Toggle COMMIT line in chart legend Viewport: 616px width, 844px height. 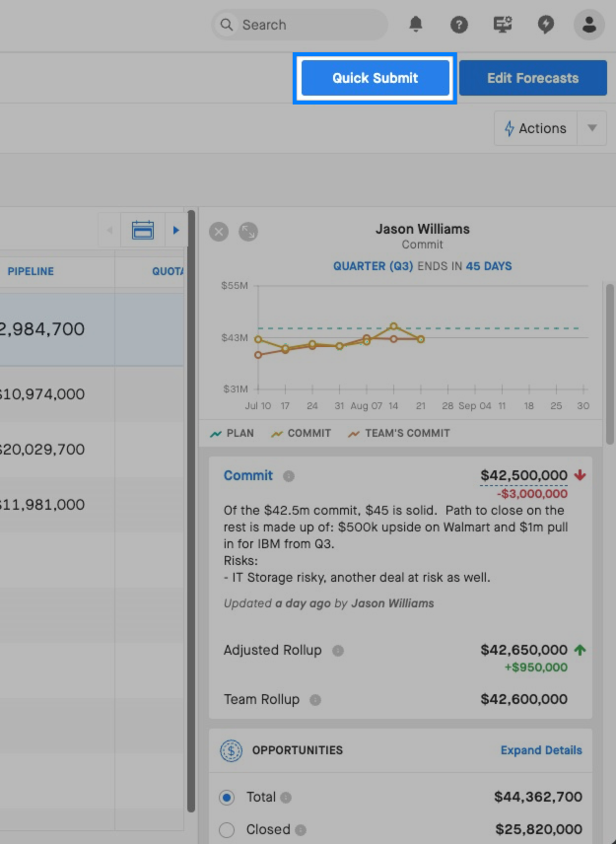(302, 433)
